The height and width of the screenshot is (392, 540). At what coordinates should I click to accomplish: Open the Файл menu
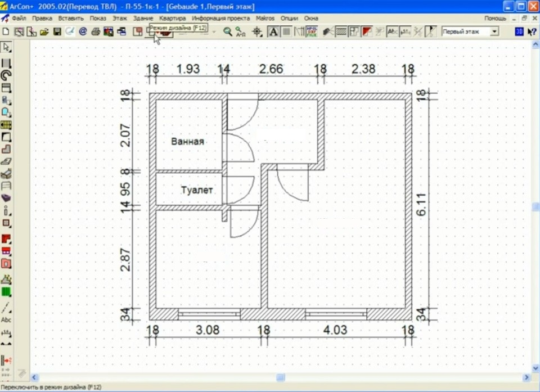tap(19, 18)
